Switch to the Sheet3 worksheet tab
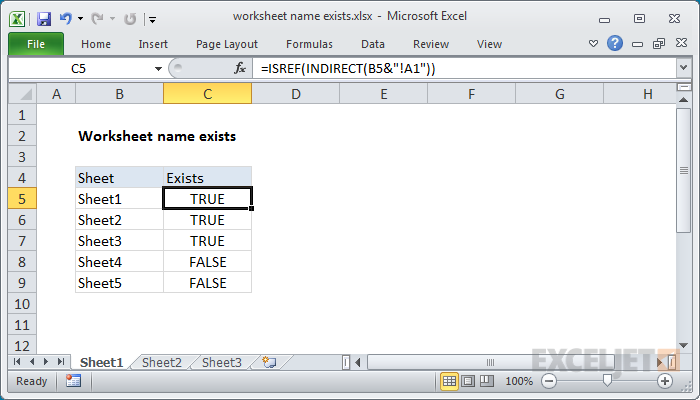 point(222,362)
